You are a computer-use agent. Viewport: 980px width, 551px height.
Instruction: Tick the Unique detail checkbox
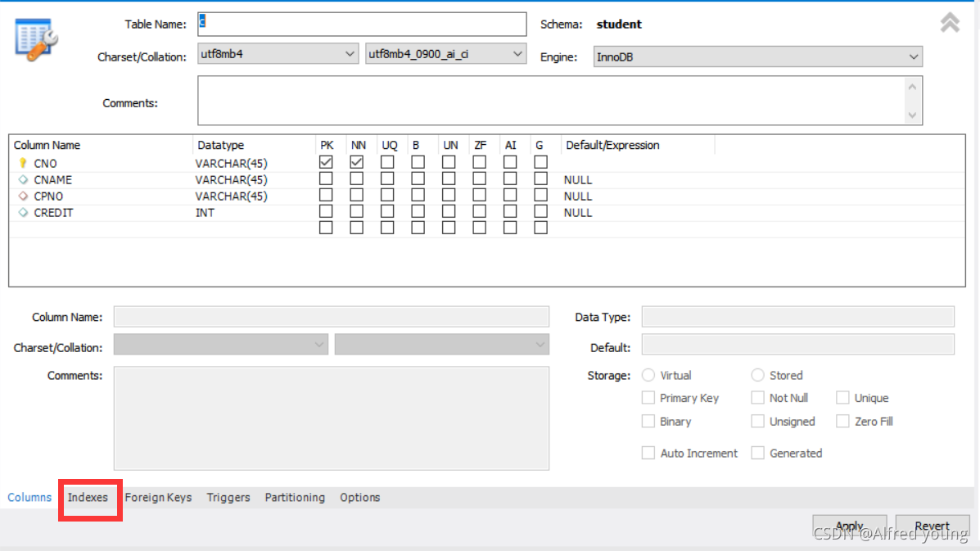tap(842, 398)
